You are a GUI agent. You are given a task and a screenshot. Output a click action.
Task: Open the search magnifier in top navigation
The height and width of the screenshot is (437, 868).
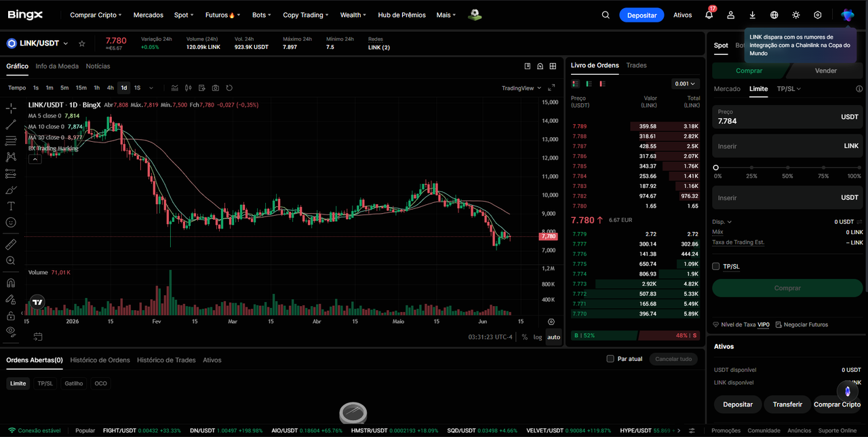606,15
